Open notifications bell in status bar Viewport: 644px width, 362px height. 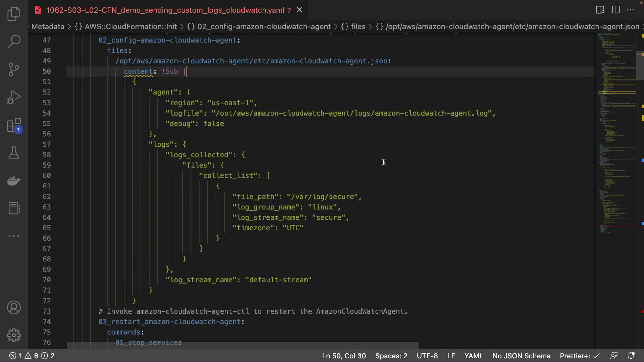[x=631, y=356]
